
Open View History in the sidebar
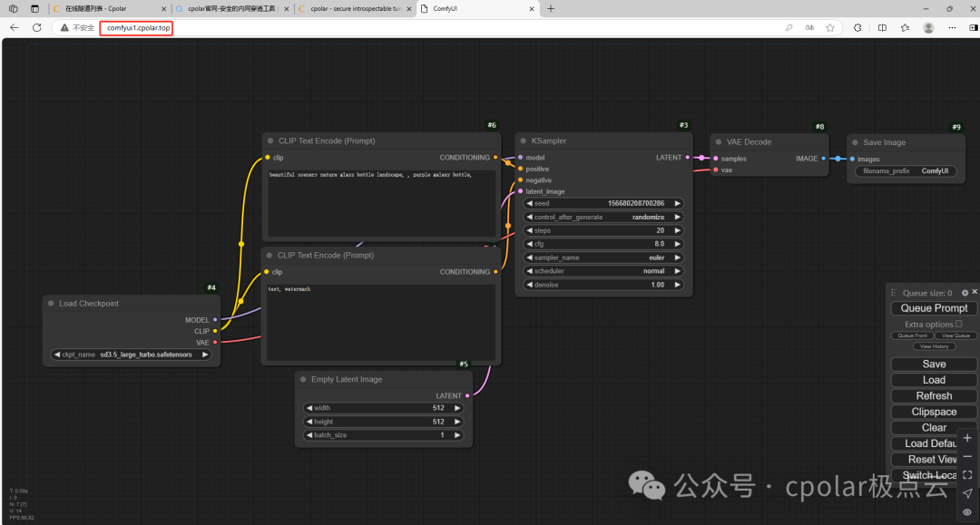(x=934, y=345)
